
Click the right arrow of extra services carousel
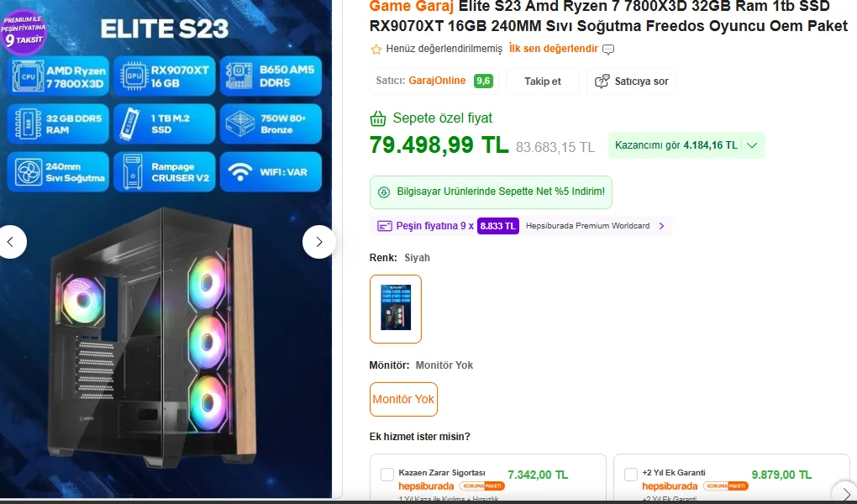click(845, 492)
